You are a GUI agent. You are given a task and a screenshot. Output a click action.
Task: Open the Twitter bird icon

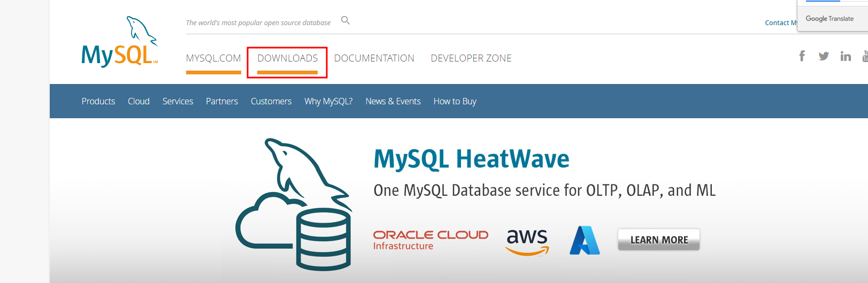click(824, 56)
